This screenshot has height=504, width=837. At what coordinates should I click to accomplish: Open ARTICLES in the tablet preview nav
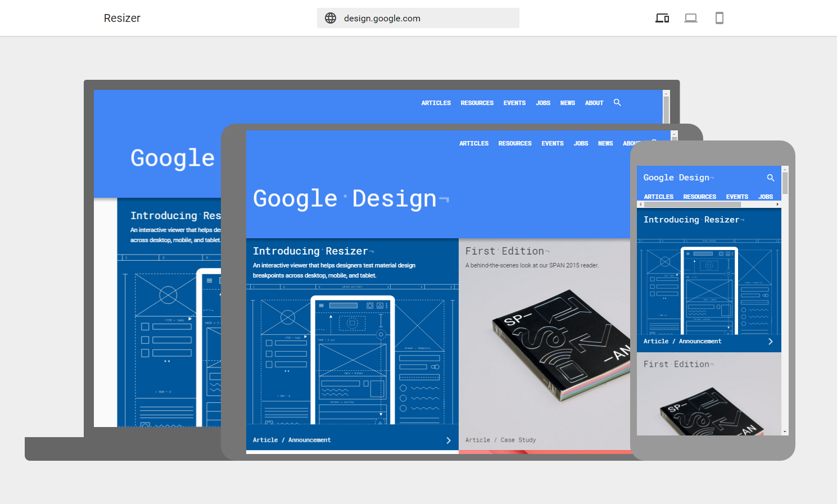[474, 143]
